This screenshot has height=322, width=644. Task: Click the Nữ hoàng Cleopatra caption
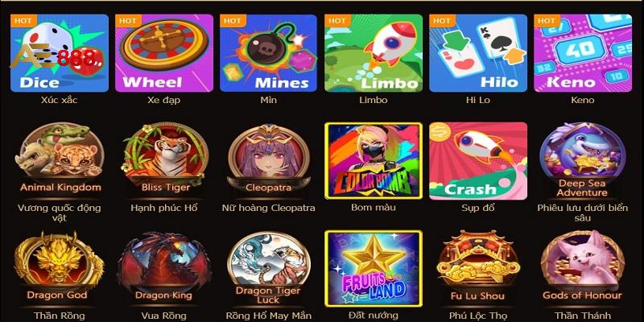[x=269, y=208]
